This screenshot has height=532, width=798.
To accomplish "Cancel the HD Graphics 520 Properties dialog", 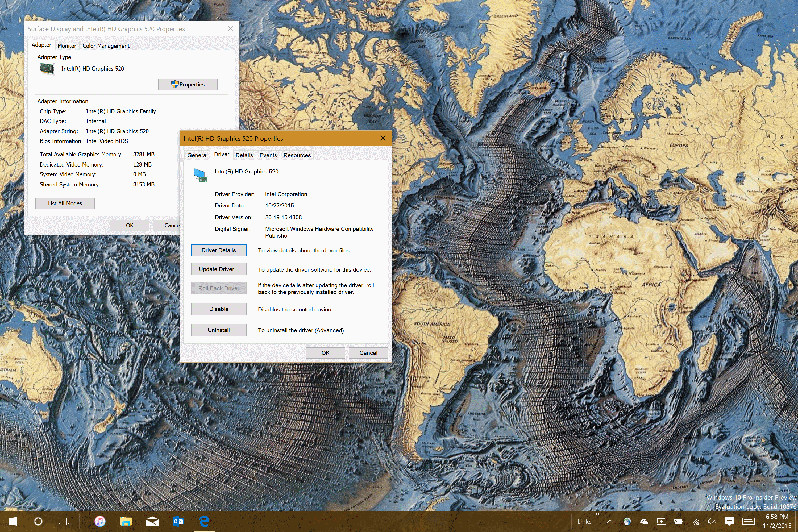I will click(368, 353).
